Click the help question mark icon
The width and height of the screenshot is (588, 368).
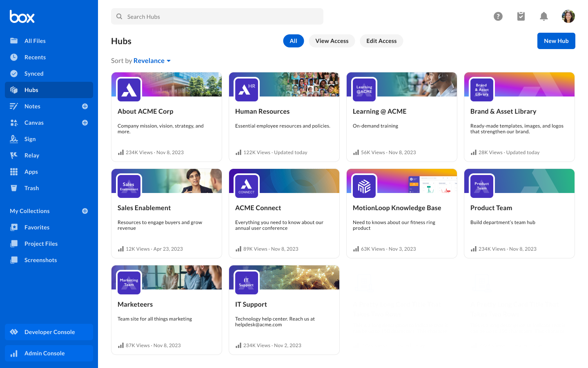point(498,16)
